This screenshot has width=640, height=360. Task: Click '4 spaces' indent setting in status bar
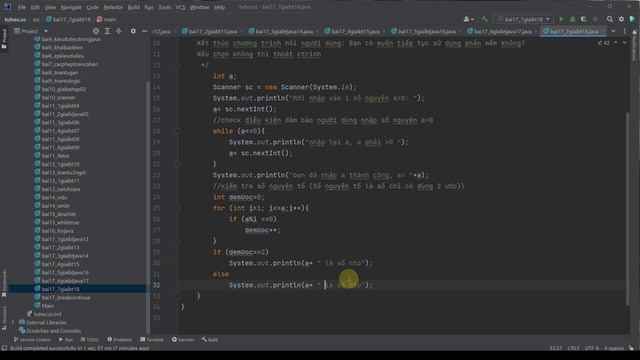tap(614, 348)
